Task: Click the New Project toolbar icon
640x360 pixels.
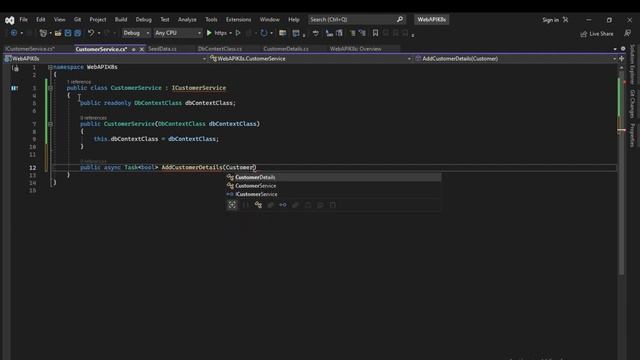Action: [x=43, y=33]
